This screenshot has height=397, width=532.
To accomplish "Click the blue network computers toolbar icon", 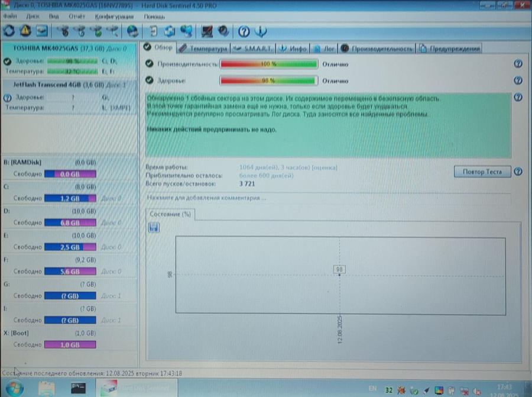I will click(186, 31).
